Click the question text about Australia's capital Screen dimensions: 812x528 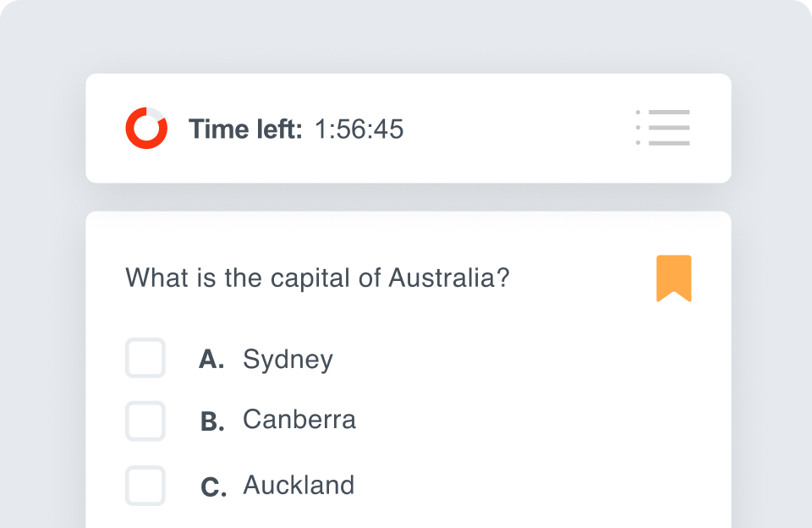[317, 278]
